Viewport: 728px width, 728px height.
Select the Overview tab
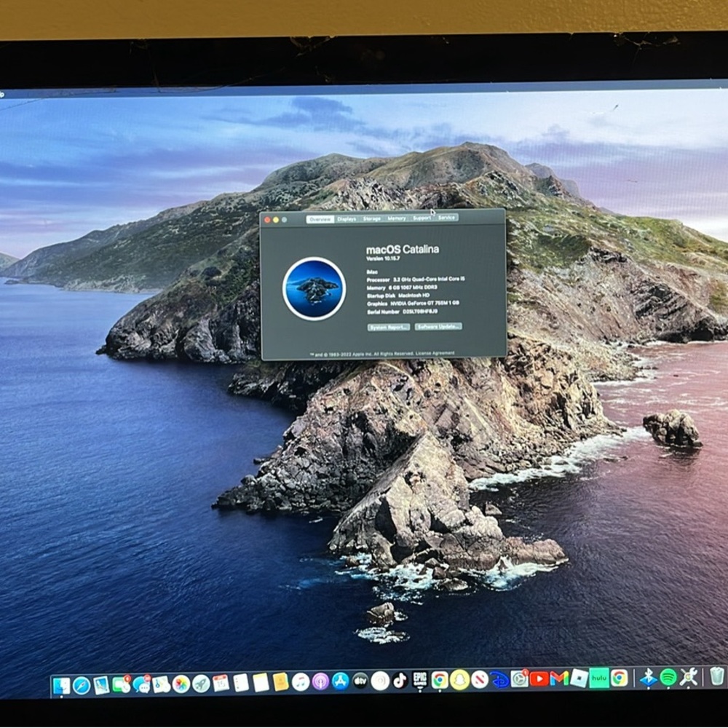click(x=320, y=219)
